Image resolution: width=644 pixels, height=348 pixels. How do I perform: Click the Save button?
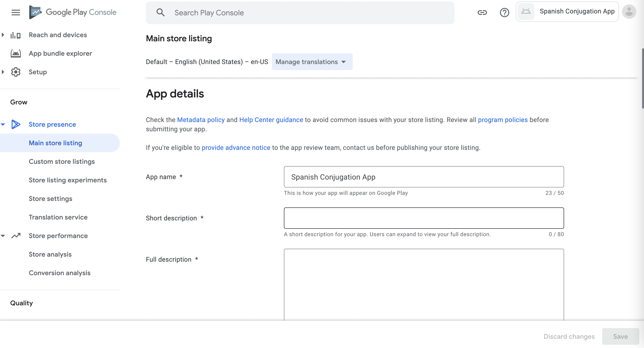click(x=621, y=336)
